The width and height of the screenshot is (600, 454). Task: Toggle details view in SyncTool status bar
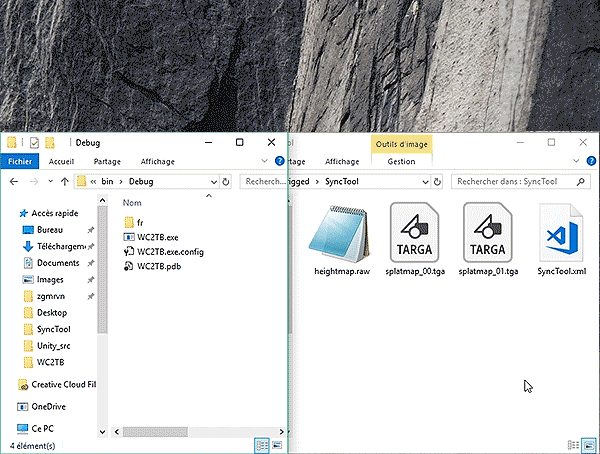574,444
